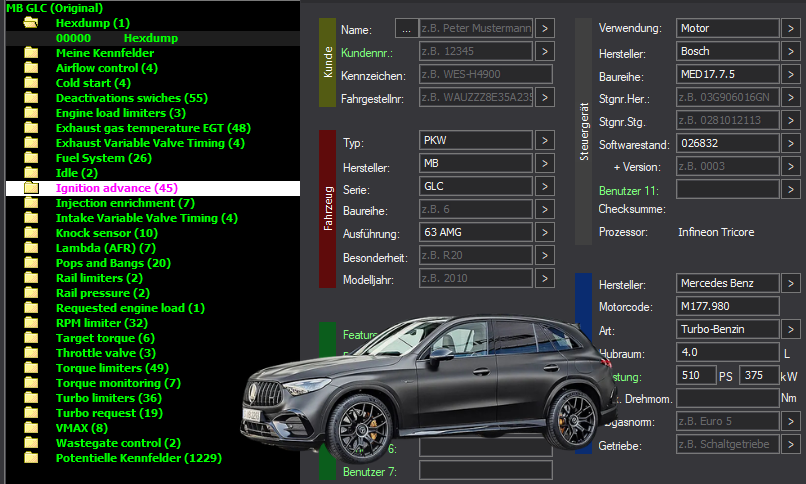The height and width of the screenshot is (484, 806).
Task: Open the Ausführung 63 AMG dropdown arrow
Action: click(x=545, y=232)
